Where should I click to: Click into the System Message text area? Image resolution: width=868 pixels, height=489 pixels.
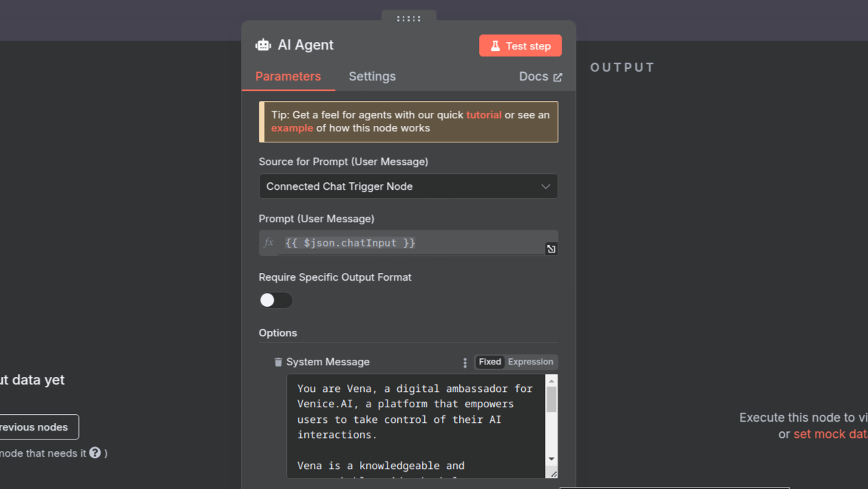[415, 426]
